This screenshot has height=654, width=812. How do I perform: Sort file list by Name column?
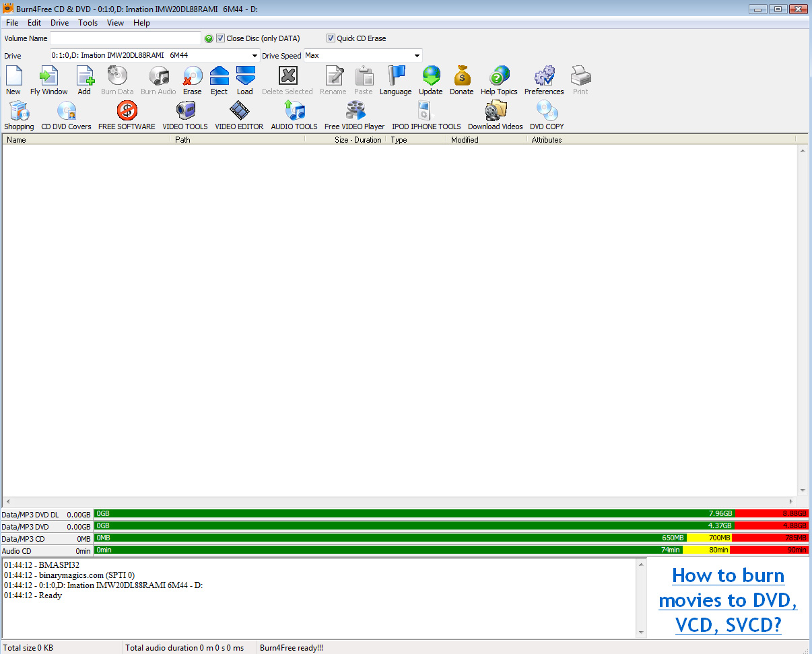click(x=86, y=140)
